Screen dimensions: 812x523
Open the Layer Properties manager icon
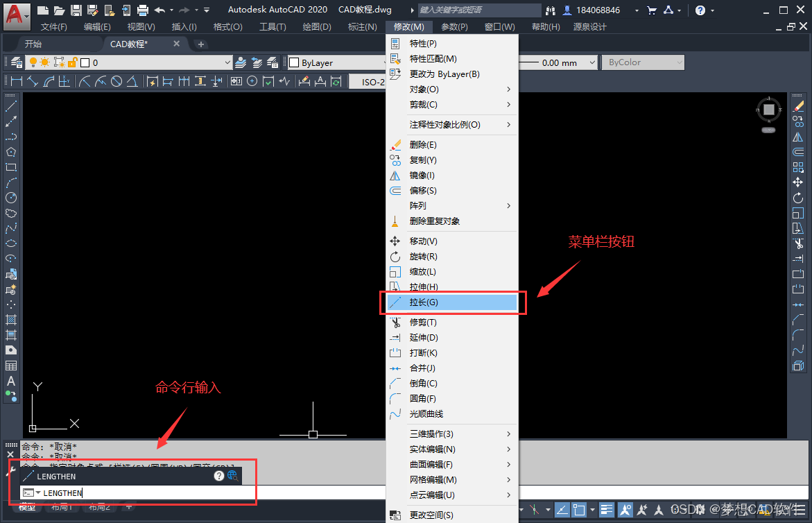coord(17,62)
